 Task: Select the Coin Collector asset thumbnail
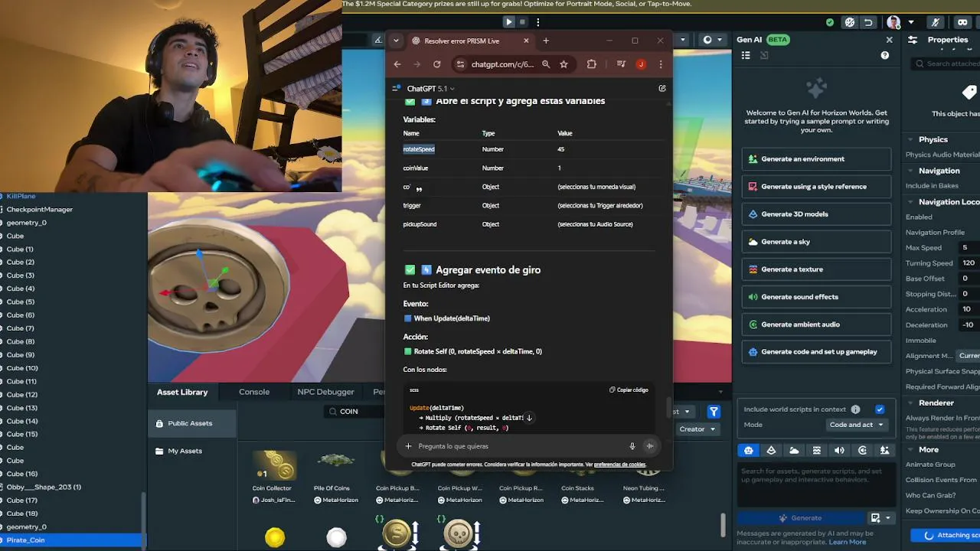pos(274,465)
